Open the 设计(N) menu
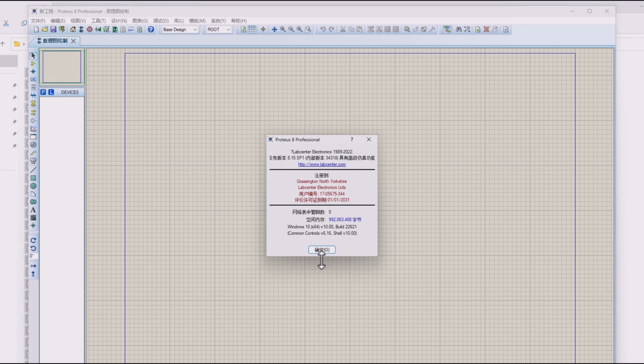Image resolution: width=644 pixels, height=364 pixels. click(x=119, y=21)
